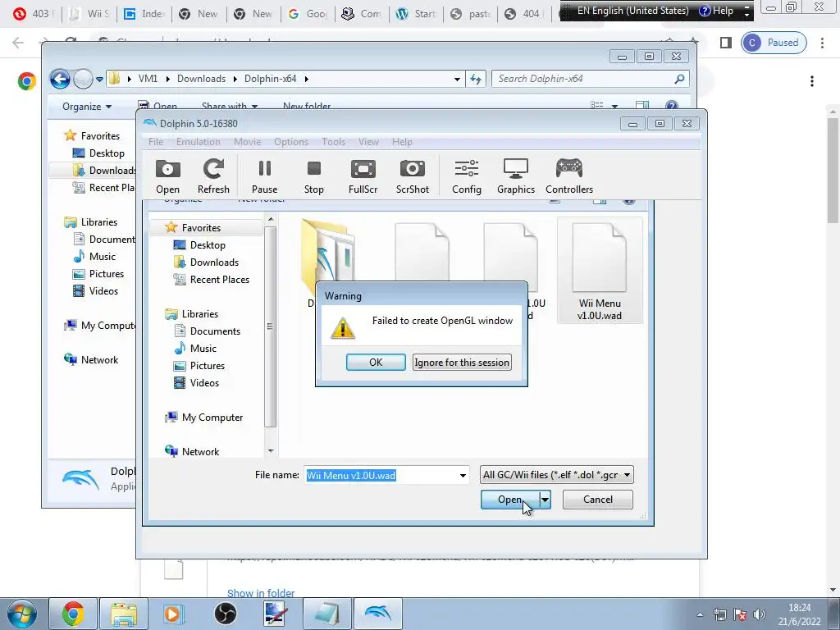Select Desktop in file dialog Favorites
Viewport: 840px width, 630px height.
point(208,244)
